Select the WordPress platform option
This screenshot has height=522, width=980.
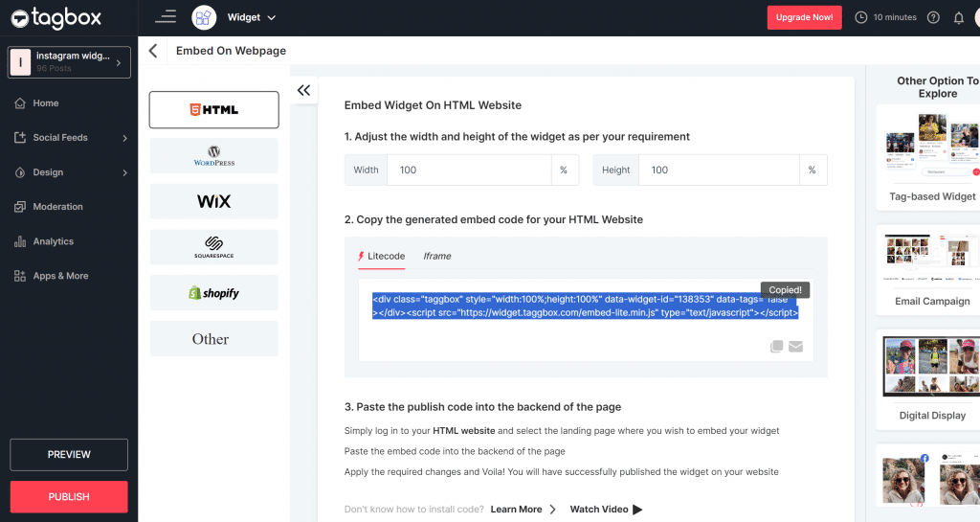213,155
